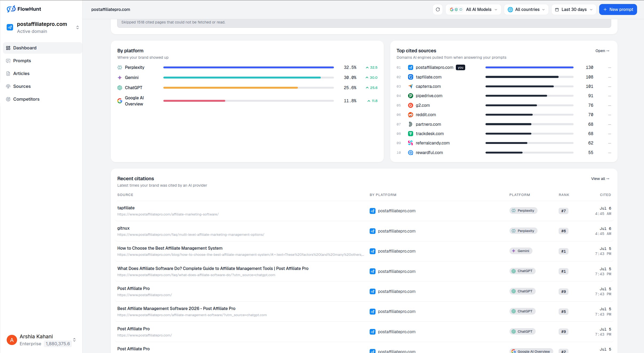Viewport: 644px width, 353px height.
Task: Click the reddit.com favicon in sources list
Action: click(410, 115)
